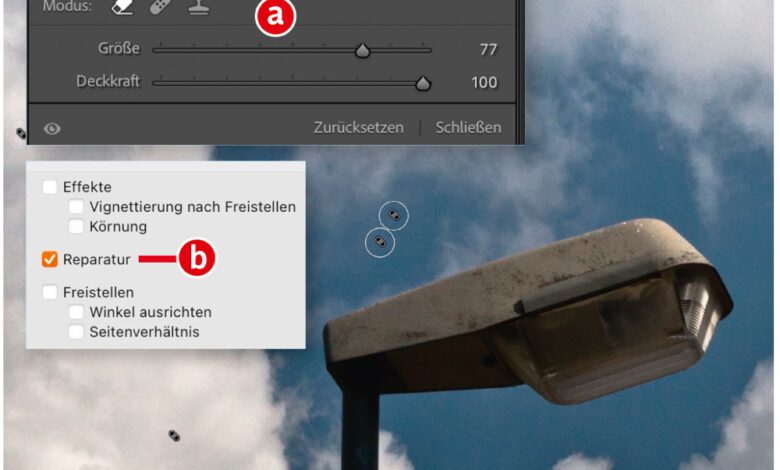Click Zurücksetzen to reset settings
Image resolution: width=780 pixels, height=470 pixels.
(x=358, y=128)
